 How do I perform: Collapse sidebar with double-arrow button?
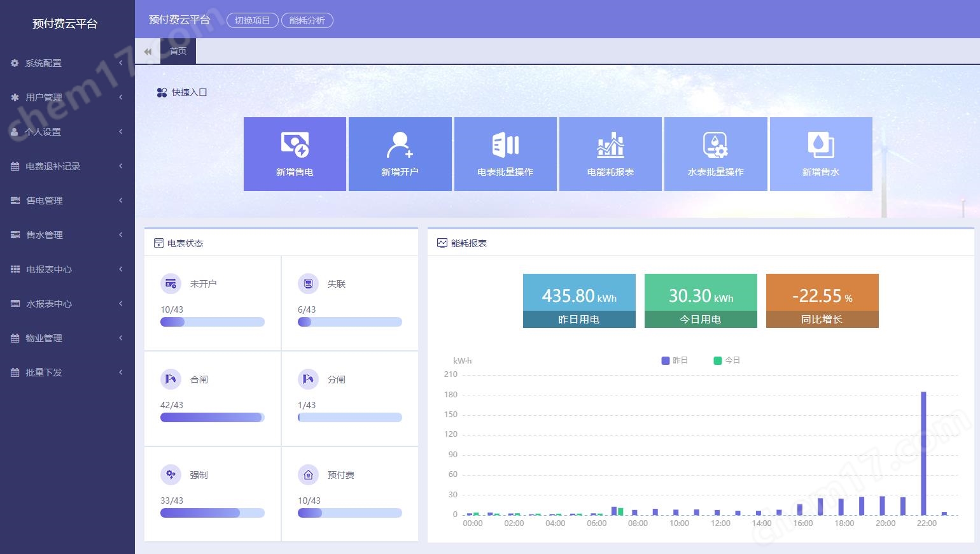(148, 52)
